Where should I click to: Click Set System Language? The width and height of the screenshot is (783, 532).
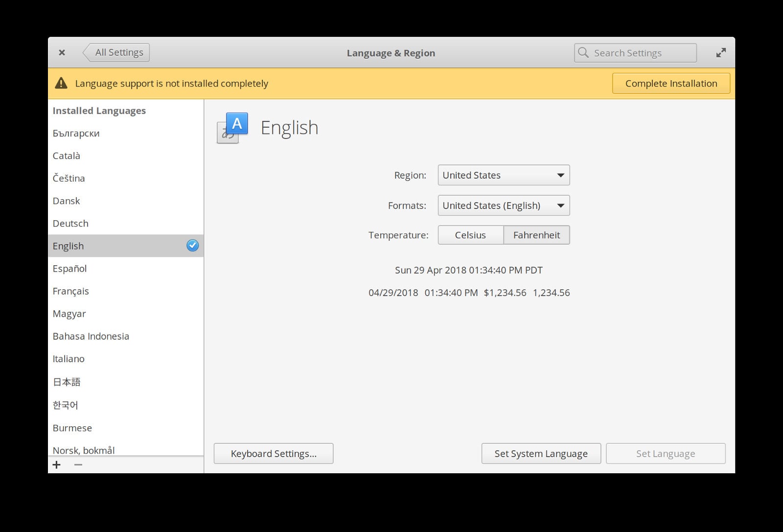[541, 453]
